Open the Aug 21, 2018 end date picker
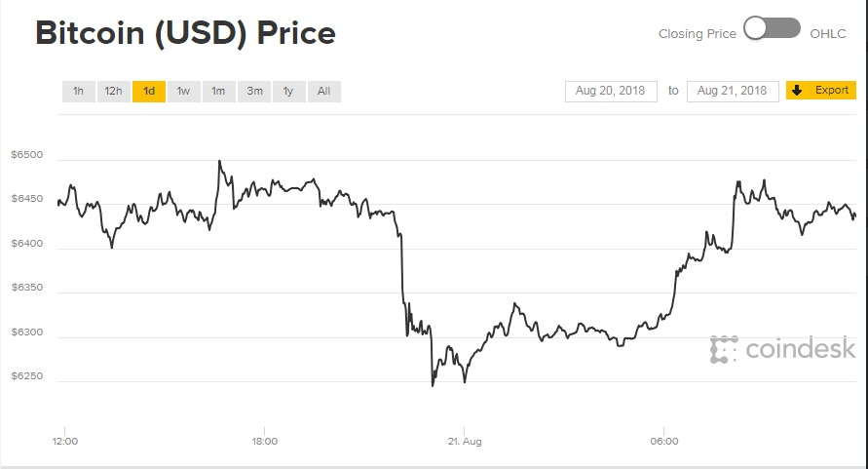 (x=733, y=91)
